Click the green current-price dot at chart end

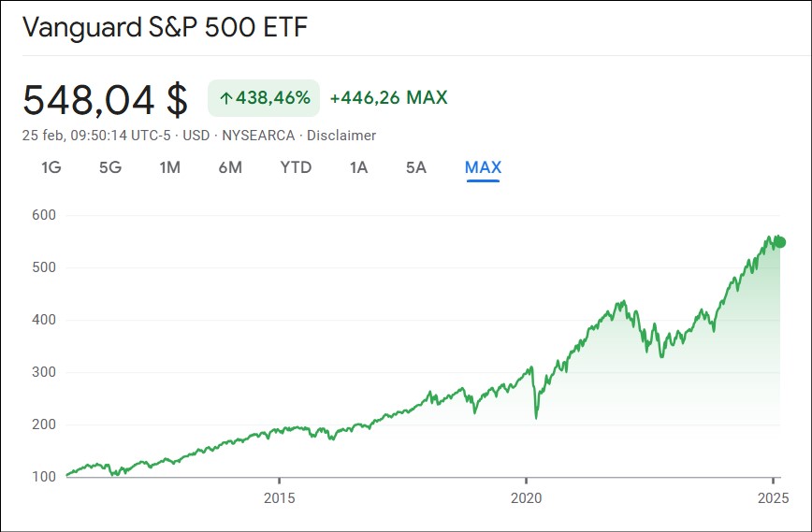point(779,242)
